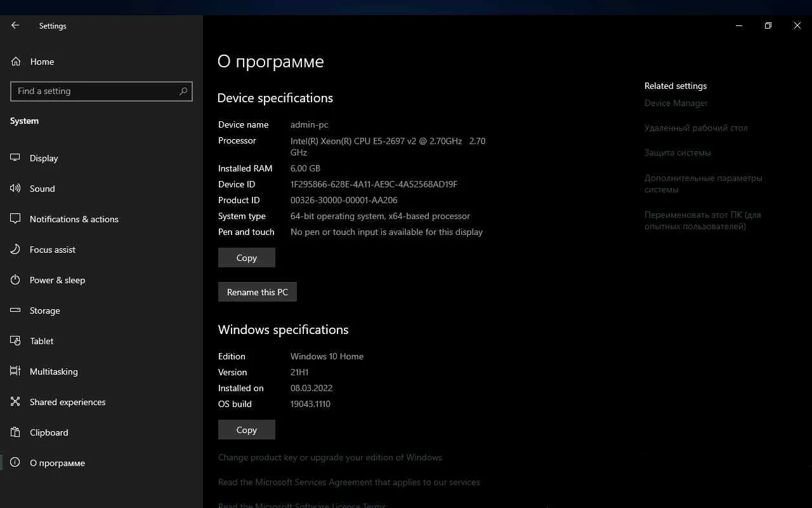This screenshot has height=508, width=812.
Task: Click the Display monitor icon
Action: pos(16,158)
